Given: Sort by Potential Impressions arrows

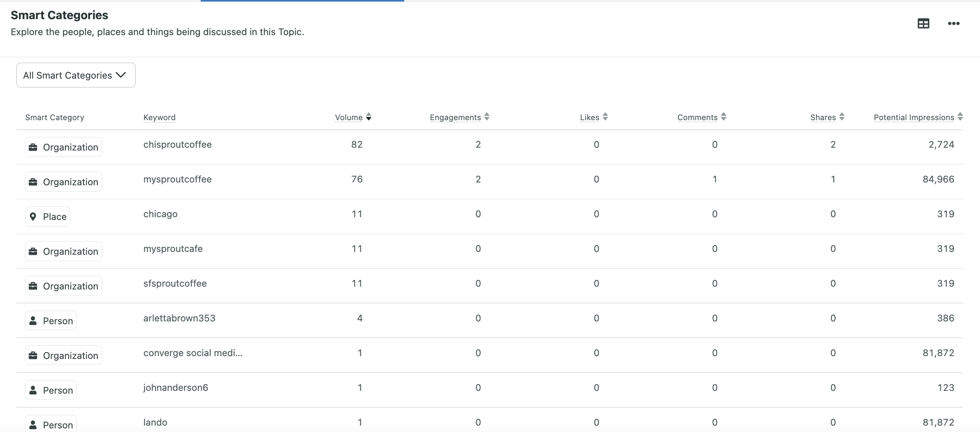Looking at the screenshot, I should click(960, 117).
